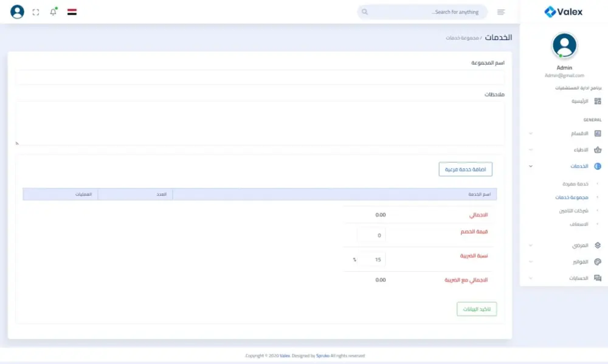Expand the الفواتير section chevron
The height and width of the screenshot is (364, 608).
[x=530, y=262]
